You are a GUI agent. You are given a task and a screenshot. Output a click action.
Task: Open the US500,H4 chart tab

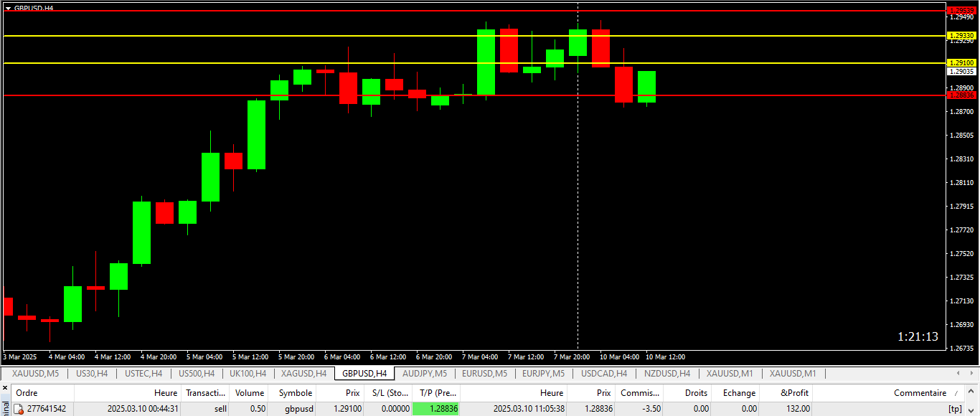196,374
